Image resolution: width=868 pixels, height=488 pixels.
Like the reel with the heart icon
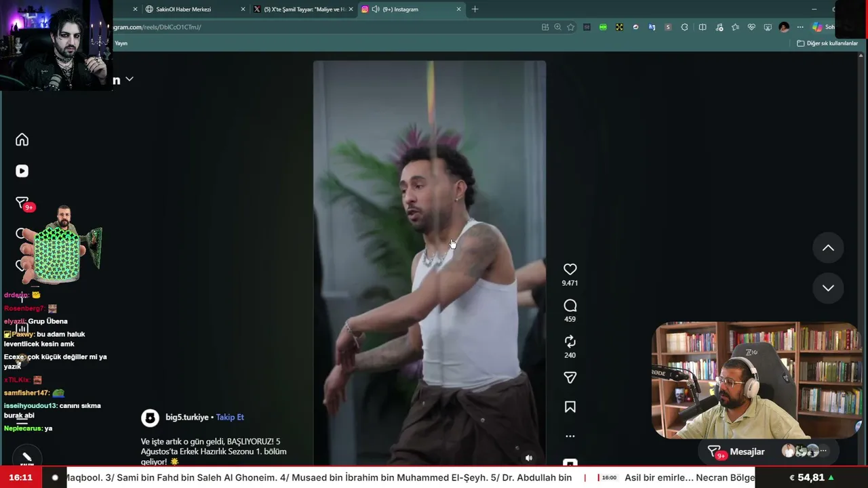click(570, 269)
